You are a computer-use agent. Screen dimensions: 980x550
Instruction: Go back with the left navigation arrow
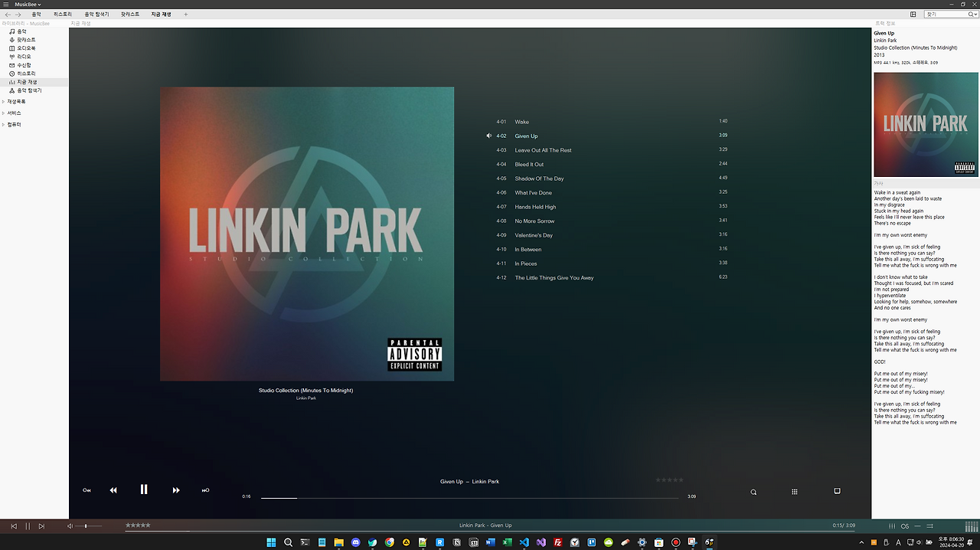pyautogui.click(x=8, y=15)
